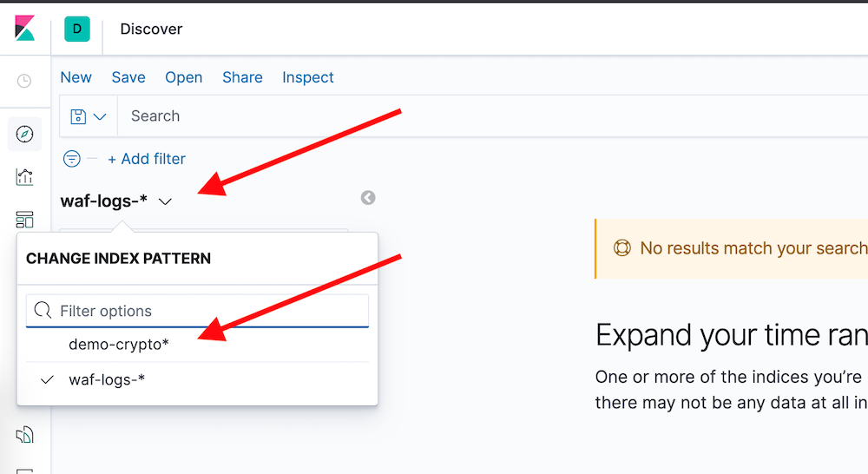
Task: Click + Add filter
Action: tap(147, 159)
